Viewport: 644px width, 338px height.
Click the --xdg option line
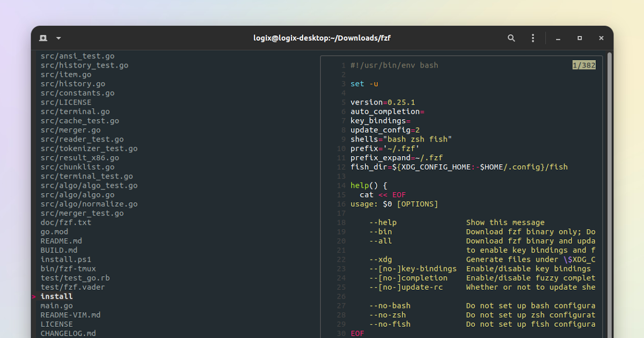482,260
